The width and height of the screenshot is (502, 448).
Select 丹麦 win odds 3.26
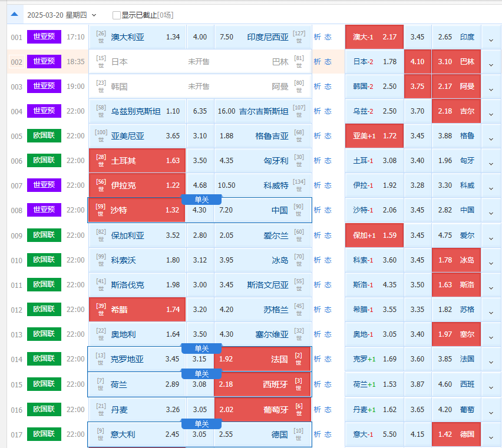coord(137,410)
